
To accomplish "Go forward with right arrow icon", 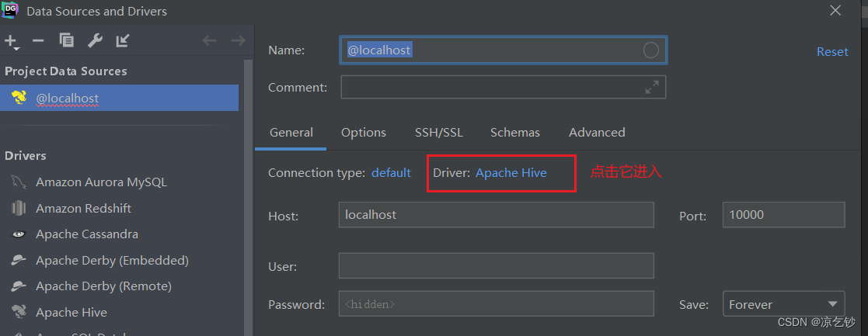I will tap(238, 40).
